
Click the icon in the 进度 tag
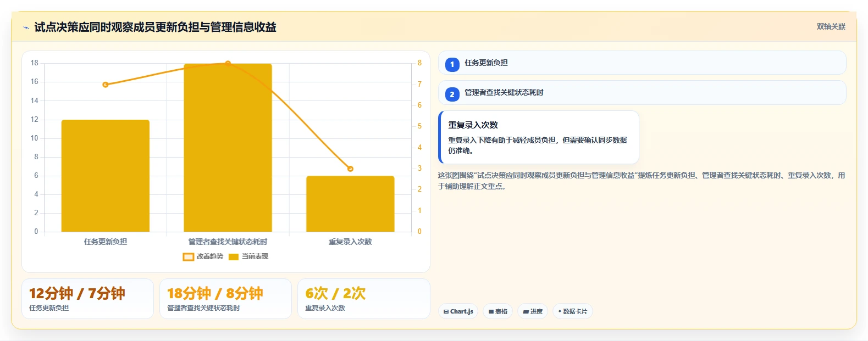[526, 312]
